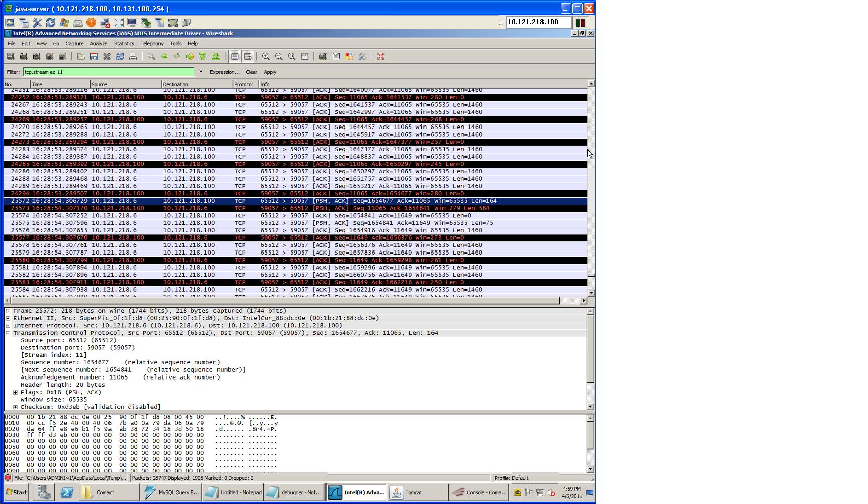Open the Analyze menu
This screenshot has width=868, height=504.
(98, 44)
